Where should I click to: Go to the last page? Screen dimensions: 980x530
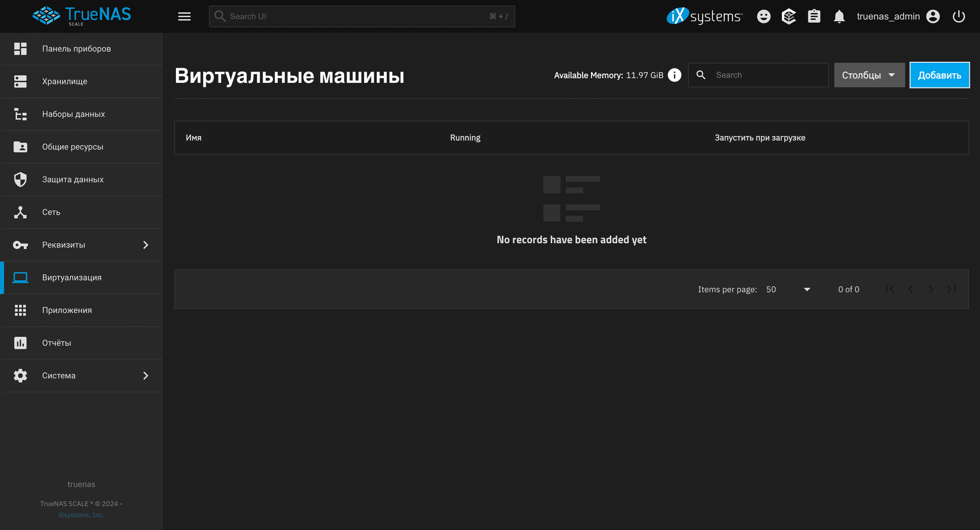coord(951,289)
